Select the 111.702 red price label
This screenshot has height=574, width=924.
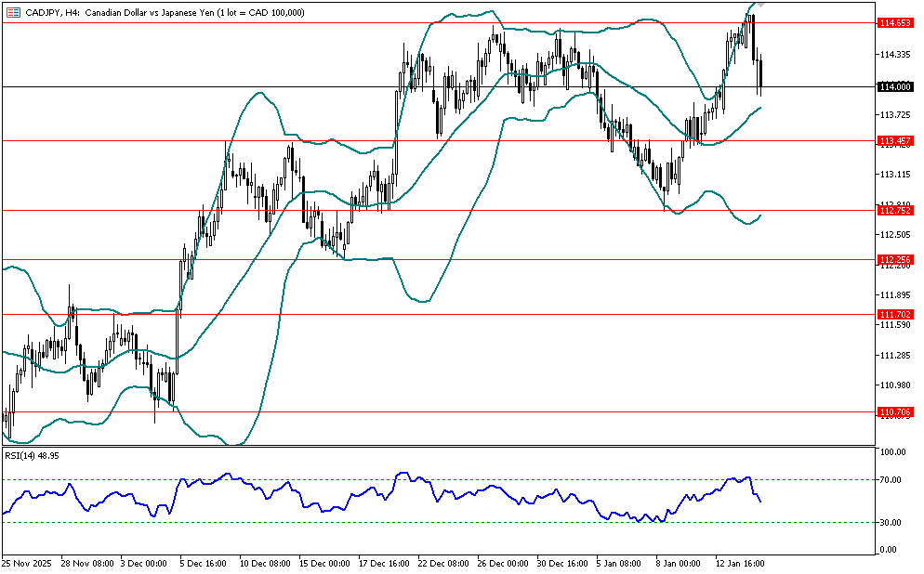894,315
